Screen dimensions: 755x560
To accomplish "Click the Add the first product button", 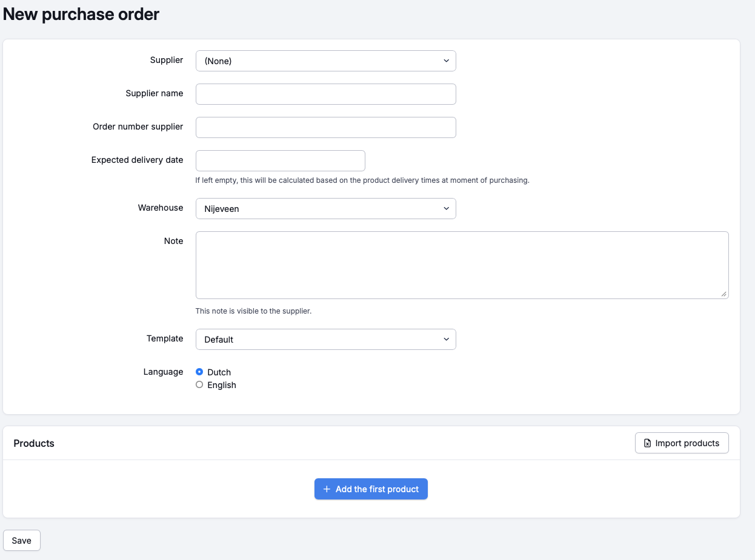I will click(x=371, y=489).
